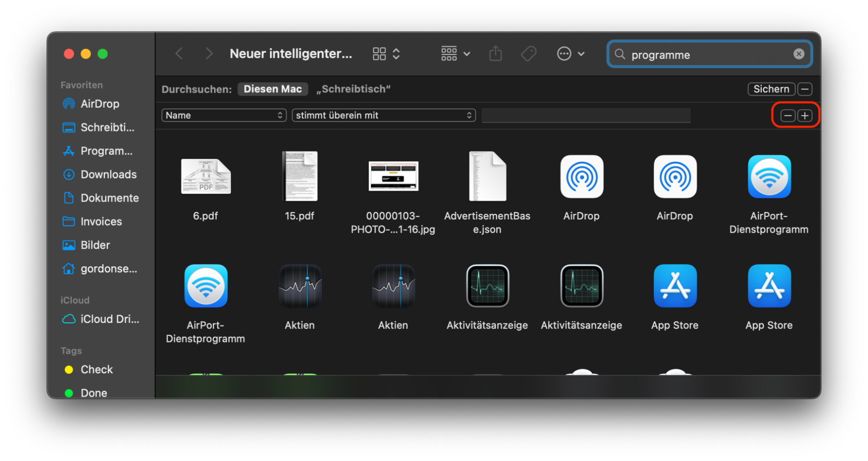Open AirDrop from the Favorites sidebar
The width and height of the screenshot is (868, 461).
click(x=100, y=103)
